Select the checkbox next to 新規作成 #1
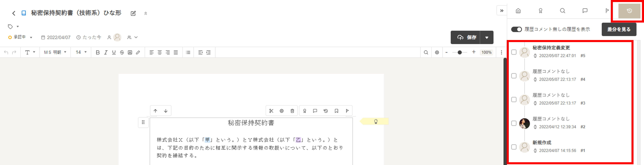 [x=514, y=147]
